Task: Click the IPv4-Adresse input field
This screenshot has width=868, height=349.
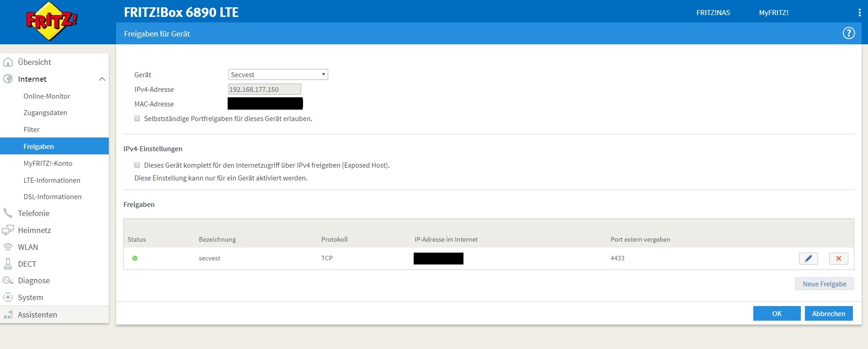Action: [x=265, y=90]
